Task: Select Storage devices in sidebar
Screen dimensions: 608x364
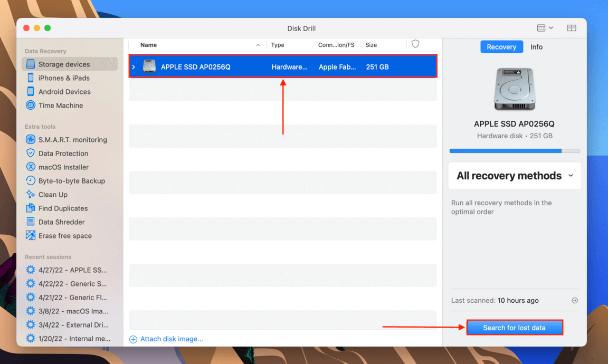Action: click(70, 64)
